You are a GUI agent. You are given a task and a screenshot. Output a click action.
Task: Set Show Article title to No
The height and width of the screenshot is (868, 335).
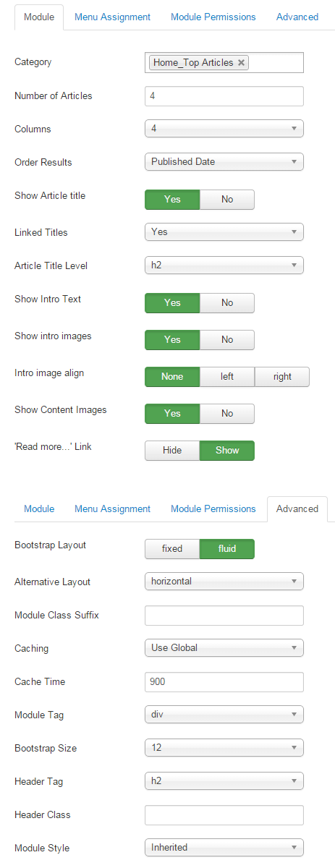(x=227, y=199)
